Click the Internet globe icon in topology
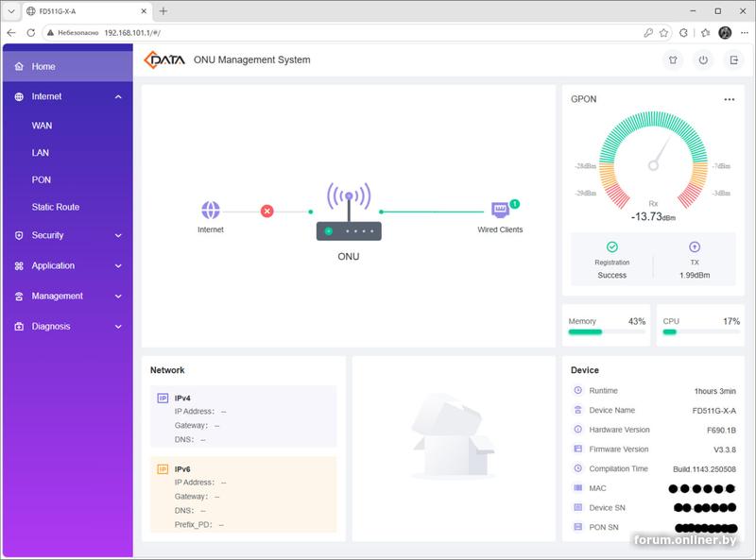Image resolution: width=756 pixels, height=560 pixels. tap(211, 211)
